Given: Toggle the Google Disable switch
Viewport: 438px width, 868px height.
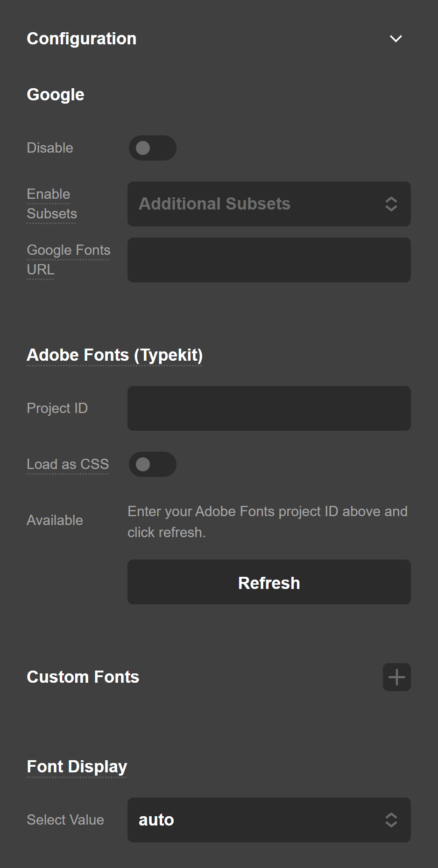Looking at the screenshot, I should (153, 148).
